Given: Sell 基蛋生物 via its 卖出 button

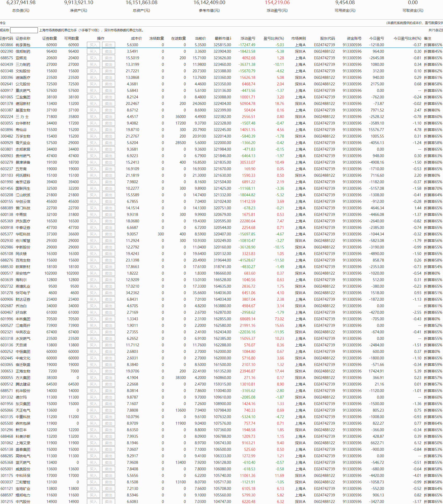Looking at the screenshot, I should pyautogui.click(x=108, y=110).
